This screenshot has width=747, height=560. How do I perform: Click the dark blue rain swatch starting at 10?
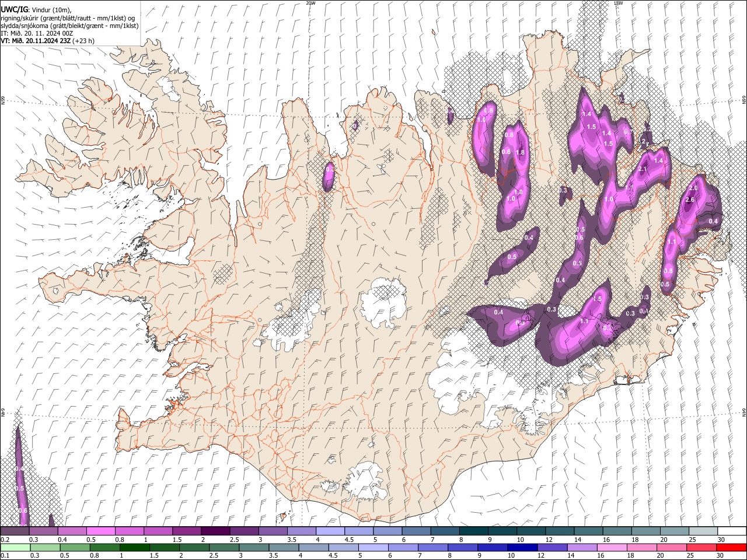pyautogui.click(x=523, y=547)
